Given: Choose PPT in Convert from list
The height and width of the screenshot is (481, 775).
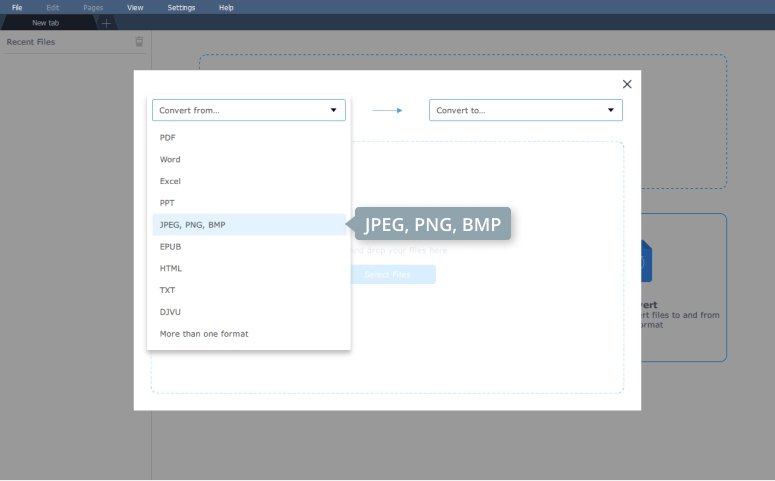Looking at the screenshot, I should 249,203.
